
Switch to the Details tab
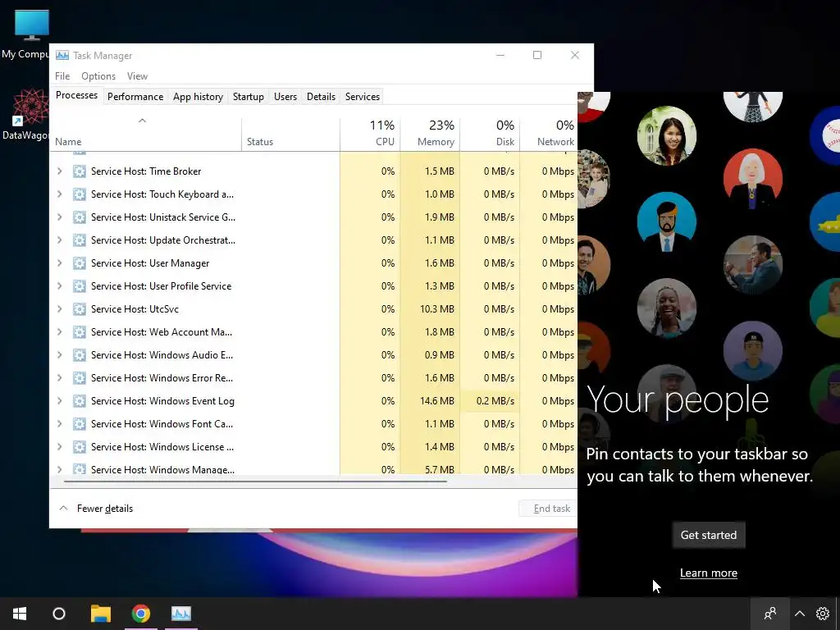tap(321, 97)
